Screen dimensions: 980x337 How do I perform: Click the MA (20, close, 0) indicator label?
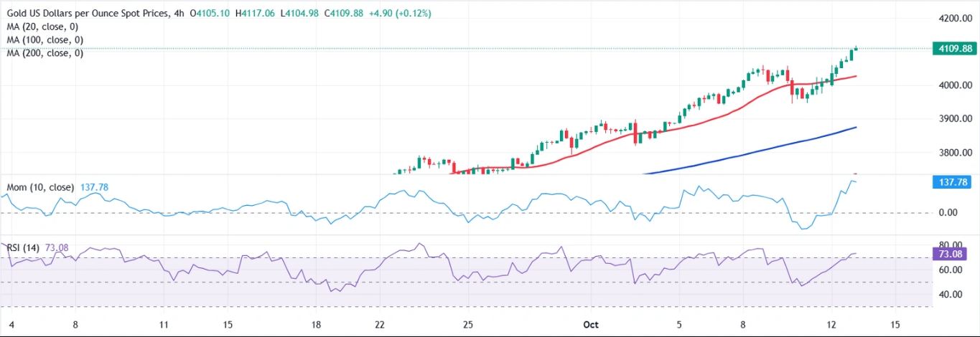[x=45, y=27]
